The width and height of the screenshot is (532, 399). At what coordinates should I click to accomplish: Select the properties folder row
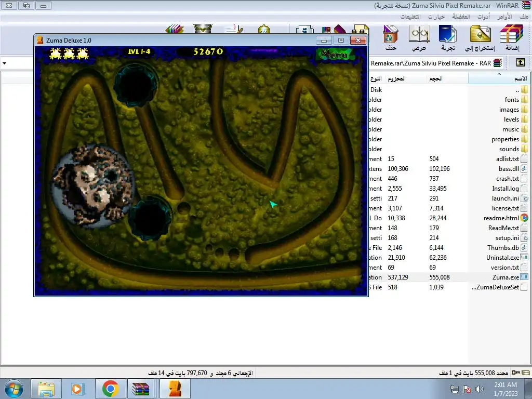point(449,139)
